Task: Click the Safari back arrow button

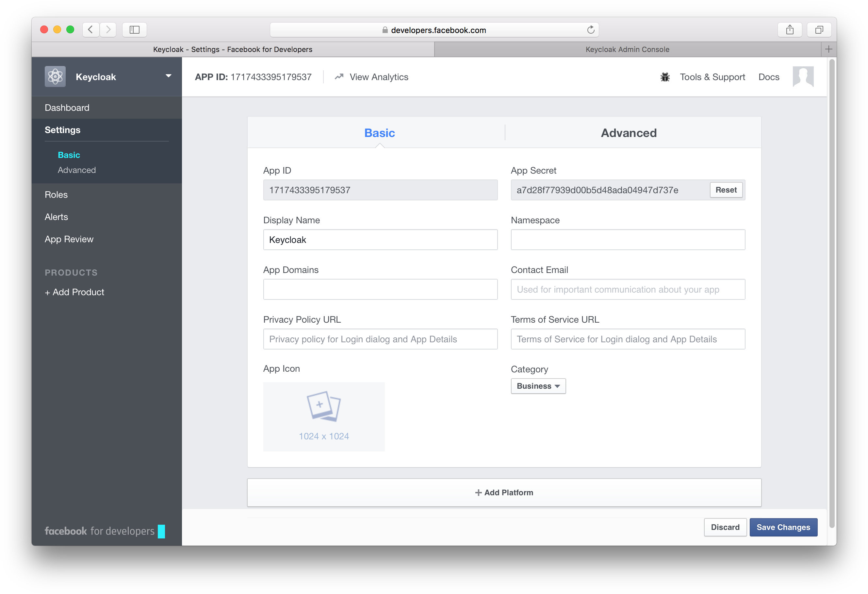Action: click(x=91, y=29)
